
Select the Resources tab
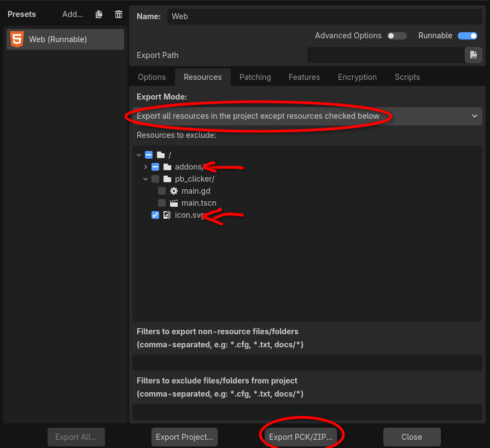pos(203,77)
